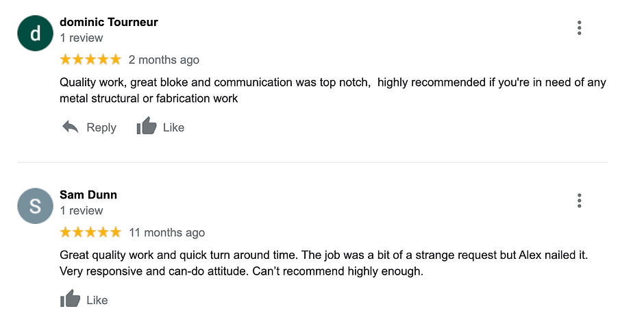Open three-dot menu on Sam Dunn's review
This screenshot has width=644, height=315.
pyautogui.click(x=579, y=201)
